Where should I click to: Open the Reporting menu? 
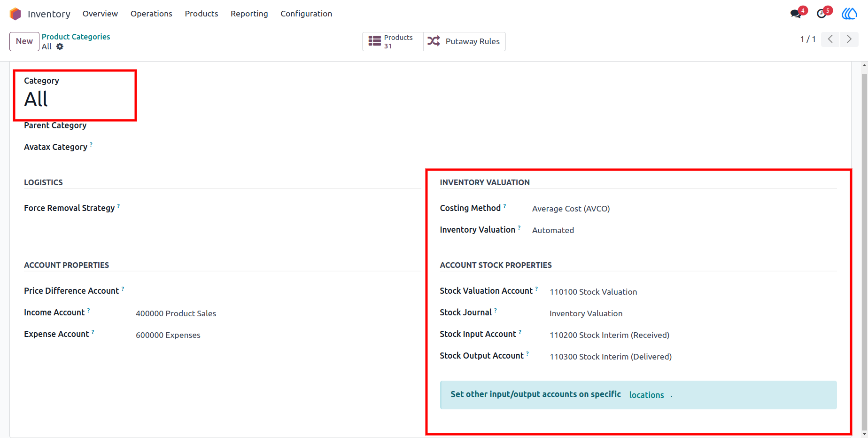pos(249,14)
